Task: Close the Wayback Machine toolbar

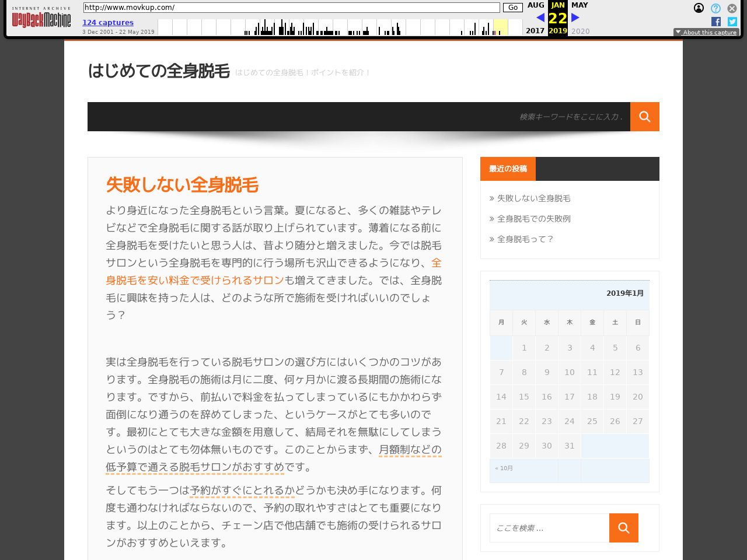Action: [732, 8]
